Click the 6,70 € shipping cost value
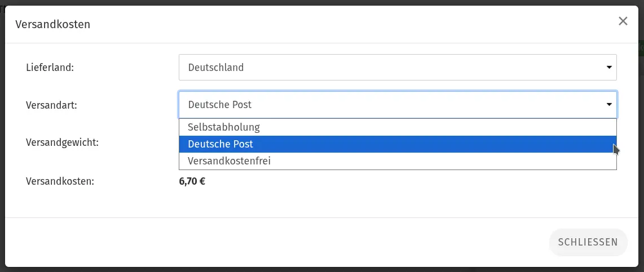This screenshot has width=644, height=272. [x=192, y=181]
